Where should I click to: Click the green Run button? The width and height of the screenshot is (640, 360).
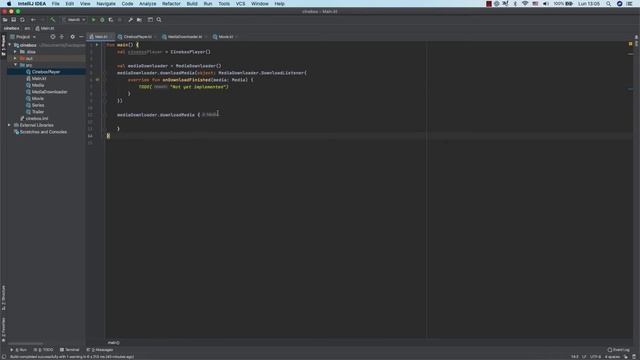coord(93,20)
